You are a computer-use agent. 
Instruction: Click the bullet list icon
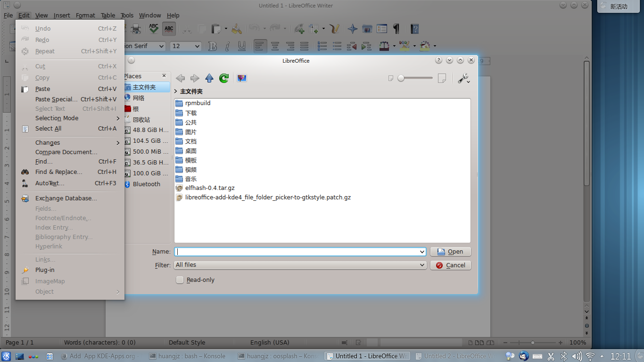pos(337,46)
